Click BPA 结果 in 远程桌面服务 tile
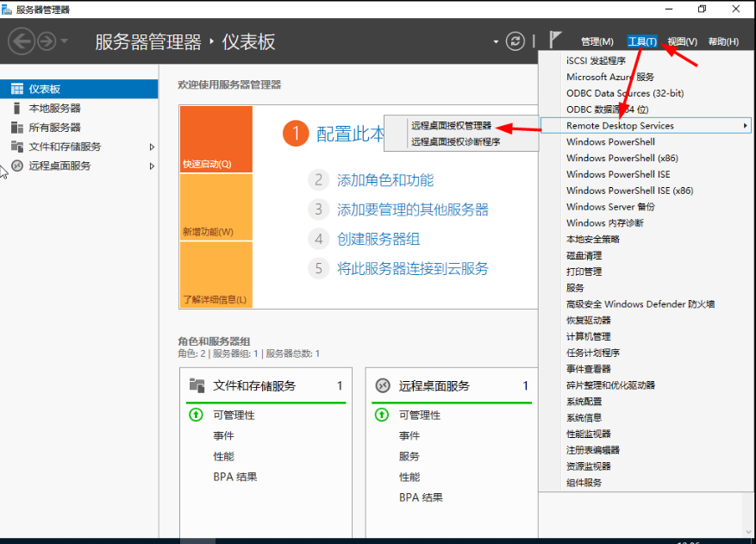Screen dimensions: 756x544 click(421, 497)
